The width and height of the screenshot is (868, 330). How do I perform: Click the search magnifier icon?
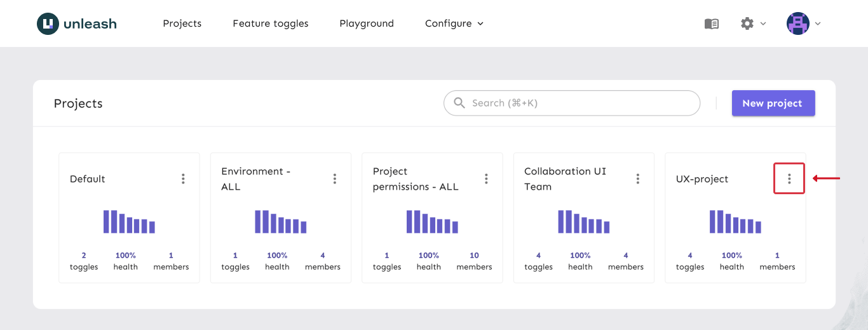point(459,103)
